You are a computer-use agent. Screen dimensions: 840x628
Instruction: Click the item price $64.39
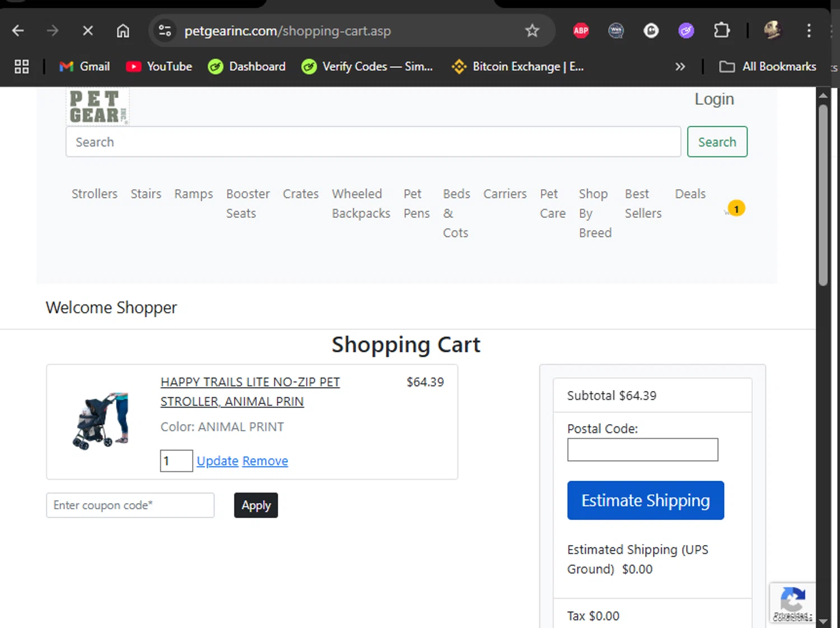click(425, 382)
